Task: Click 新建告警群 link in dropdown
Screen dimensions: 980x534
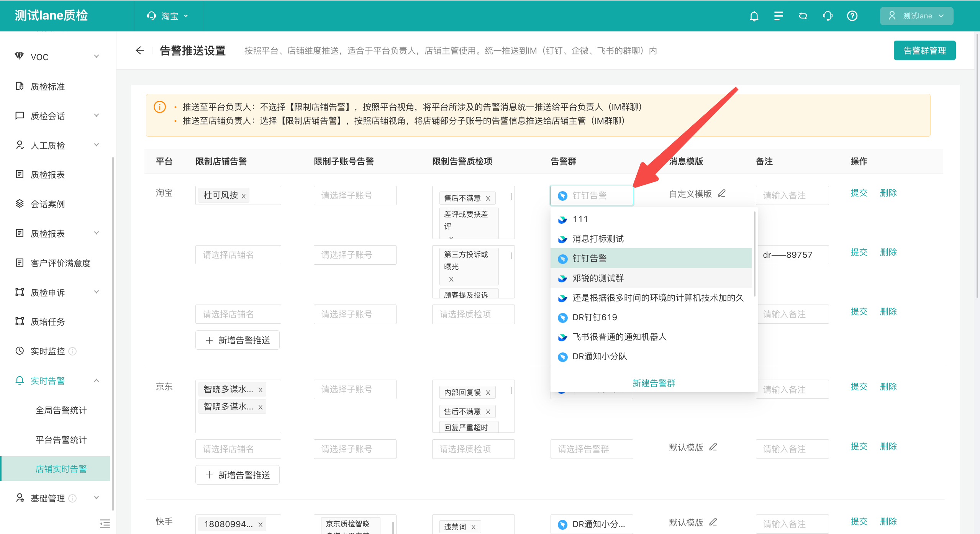Action: pyautogui.click(x=654, y=383)
